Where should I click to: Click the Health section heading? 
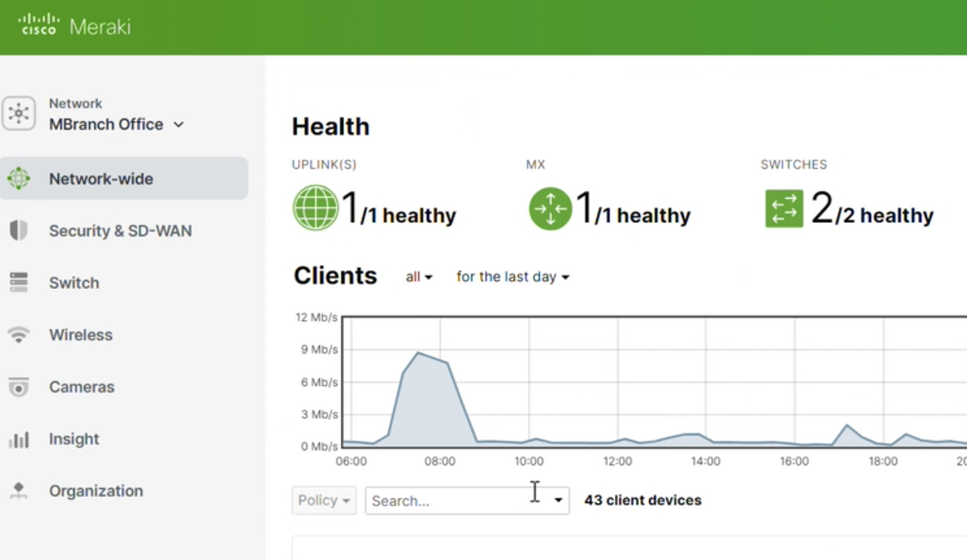pos(330,126)
